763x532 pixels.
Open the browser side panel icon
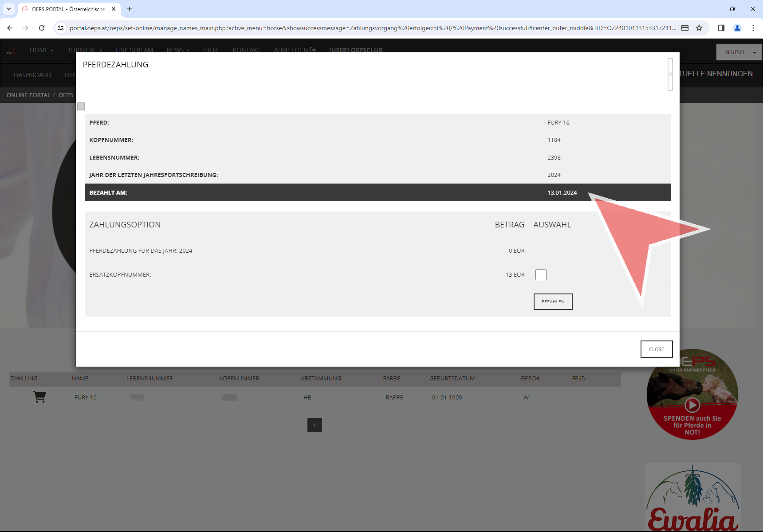721,28
